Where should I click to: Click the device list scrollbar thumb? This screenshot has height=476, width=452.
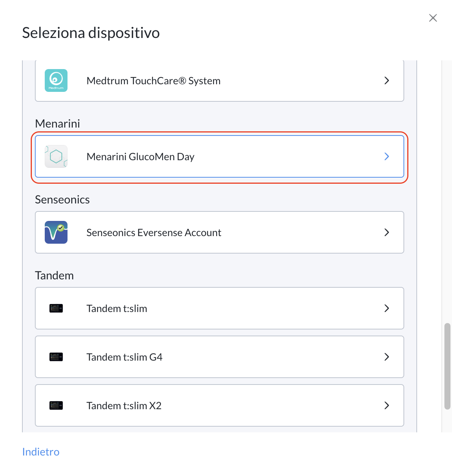click(447, 366)
